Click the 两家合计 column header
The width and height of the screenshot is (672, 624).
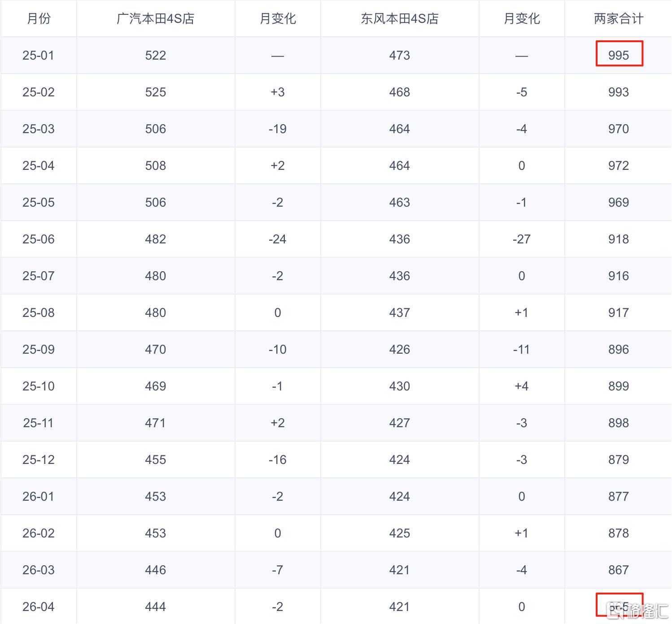618,18
